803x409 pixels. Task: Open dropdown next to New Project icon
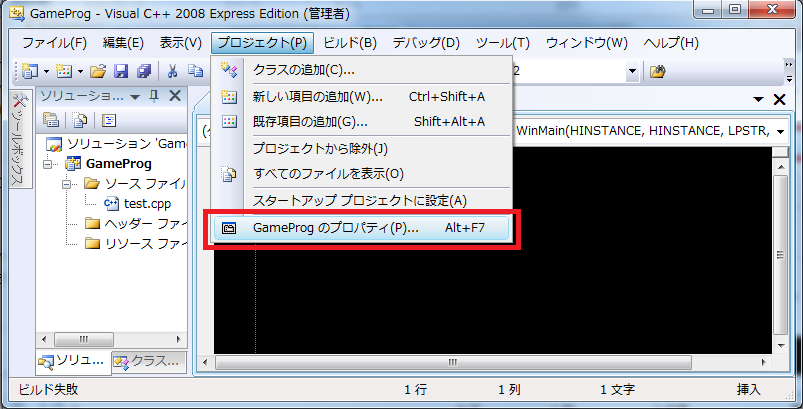pyautogui.click(x=46, y=71)
